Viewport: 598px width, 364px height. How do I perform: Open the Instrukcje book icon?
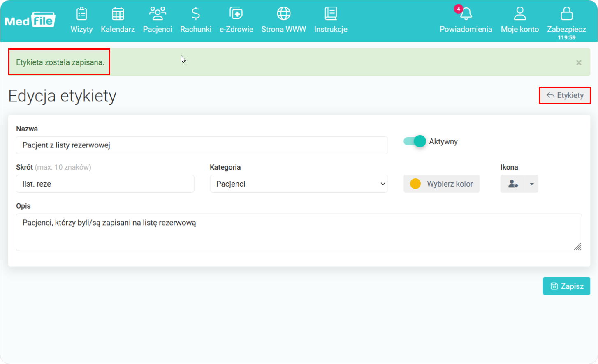click(x=331, y=14)
